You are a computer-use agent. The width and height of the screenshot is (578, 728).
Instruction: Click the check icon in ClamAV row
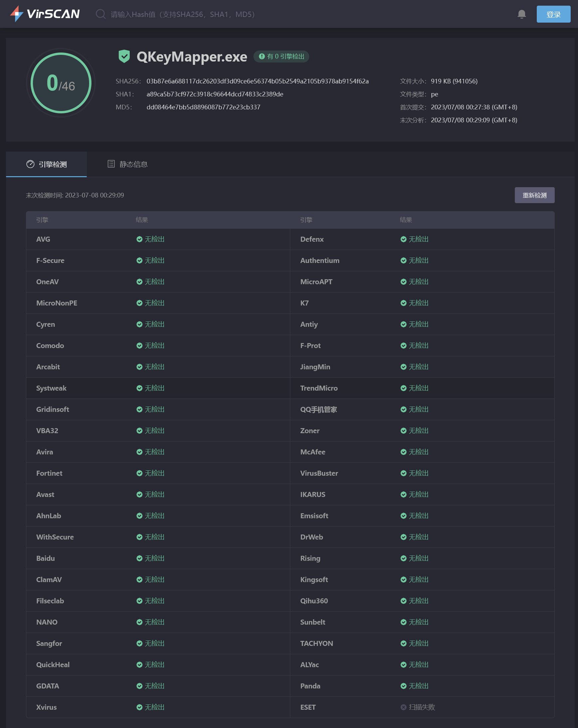[x=139, y=579]
